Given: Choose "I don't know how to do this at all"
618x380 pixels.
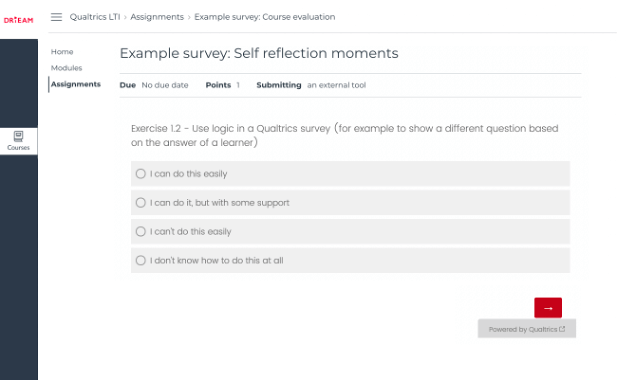Looking at the screenshot, I should tap(350, 260).
